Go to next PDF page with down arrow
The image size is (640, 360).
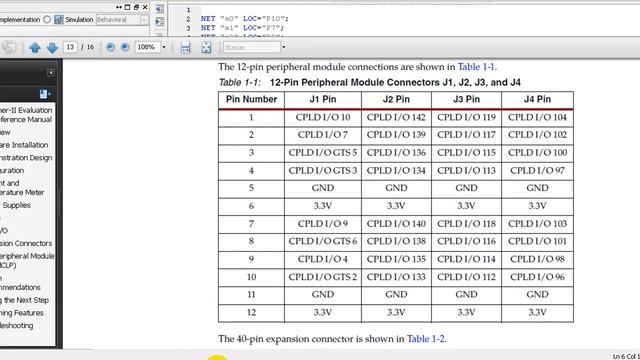[x=52, y=48]
